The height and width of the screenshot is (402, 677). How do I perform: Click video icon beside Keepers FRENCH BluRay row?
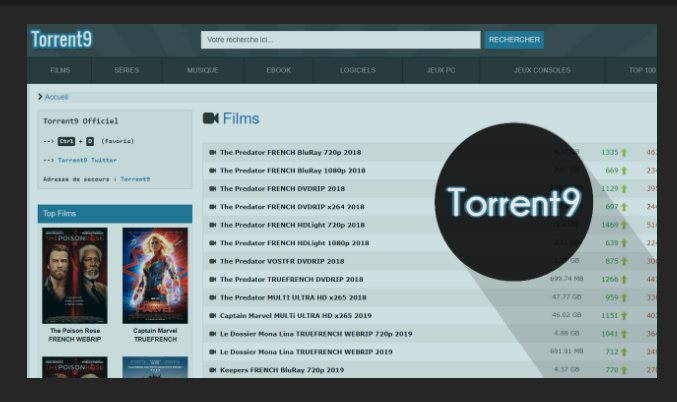click(x=212, y=370)
